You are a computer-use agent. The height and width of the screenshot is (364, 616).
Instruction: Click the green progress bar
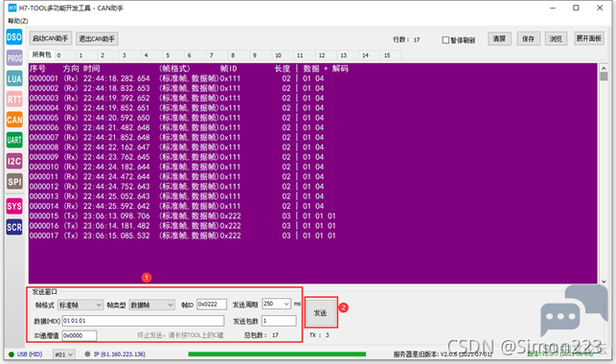pyautogui.click(x=277, y=354)
